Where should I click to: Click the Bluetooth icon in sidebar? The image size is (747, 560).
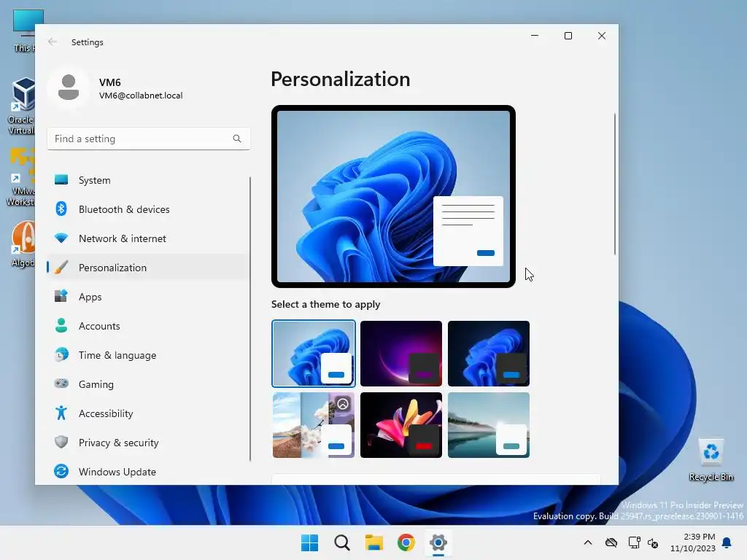61,209
